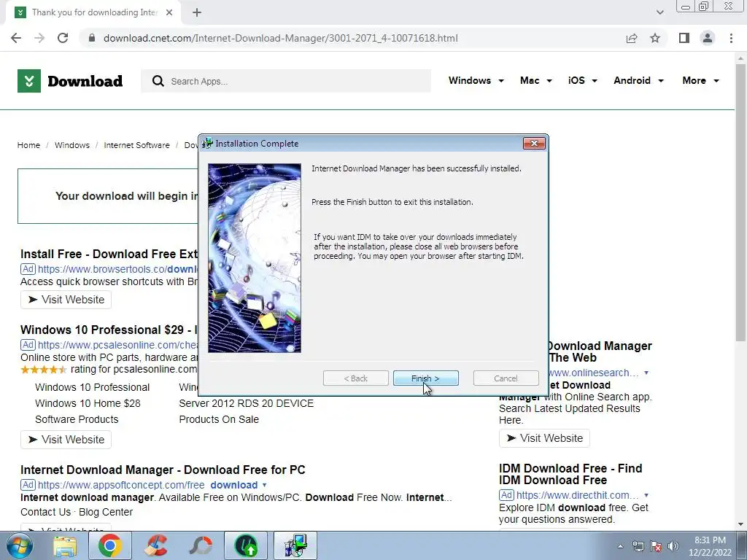Screen dimensions: 747x560
Task: Show hidden system tray icons
Action: point(620,546)
